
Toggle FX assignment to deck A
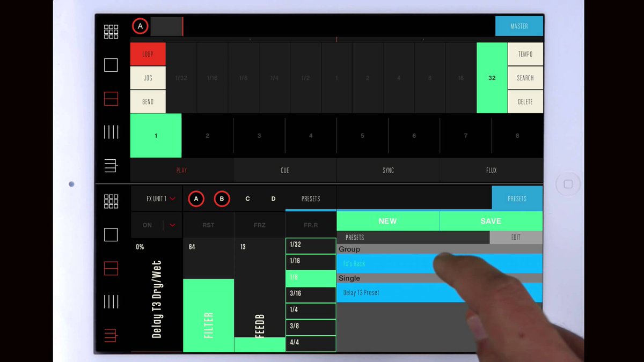coord(196,199)
